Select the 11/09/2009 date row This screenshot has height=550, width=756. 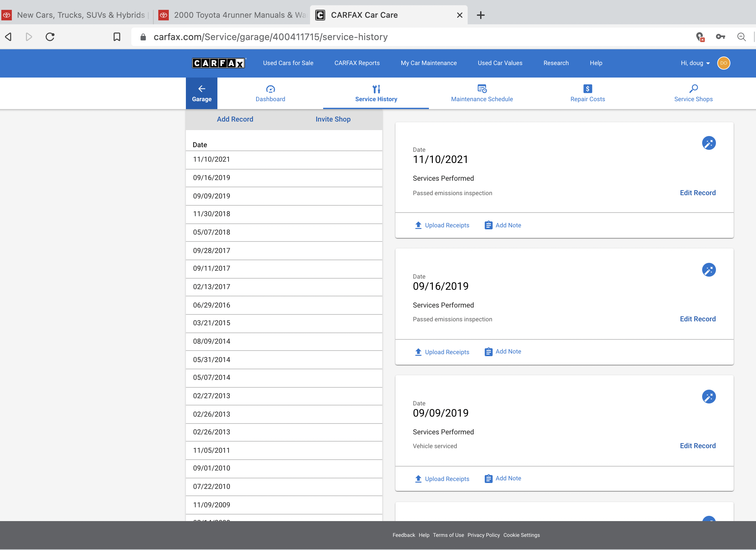coord(284,505)
